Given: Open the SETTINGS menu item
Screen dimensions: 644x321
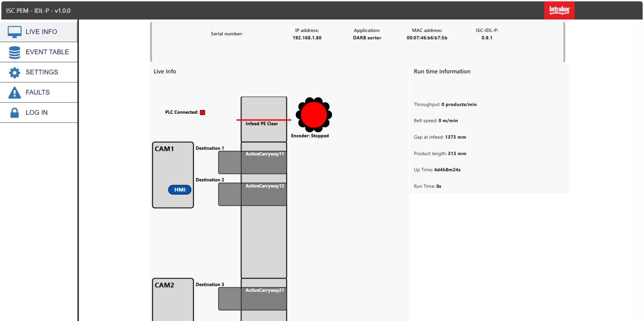Looking at the screenshot, I should pos(39,72).
